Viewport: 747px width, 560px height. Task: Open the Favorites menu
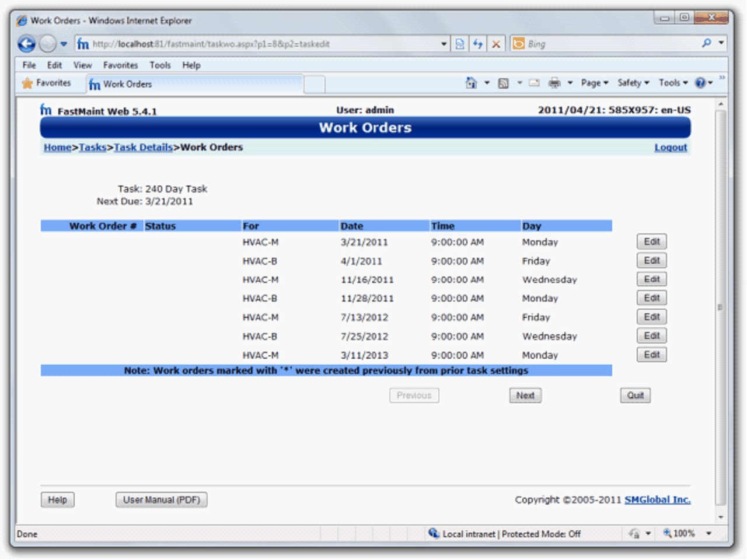120,65
